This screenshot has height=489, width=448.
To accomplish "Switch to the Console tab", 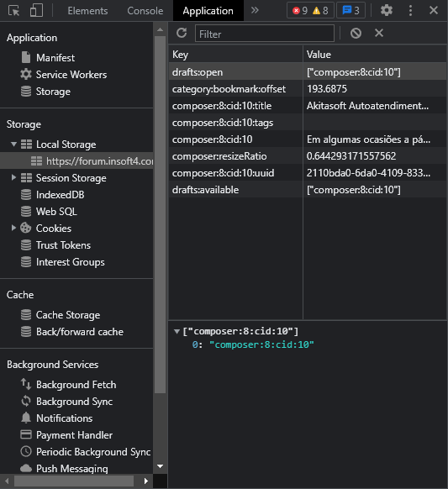I will point(145,11).
